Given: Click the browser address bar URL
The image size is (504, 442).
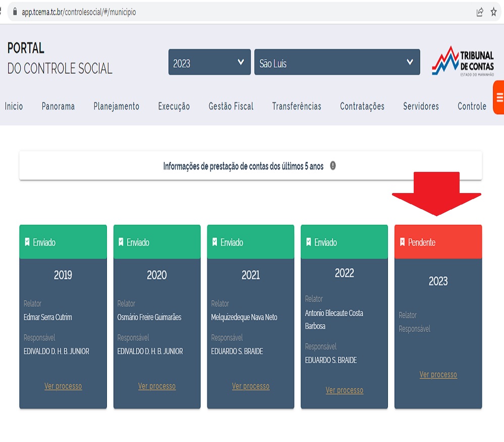Looking at the screenshot, I should click(x=79, y=12).
